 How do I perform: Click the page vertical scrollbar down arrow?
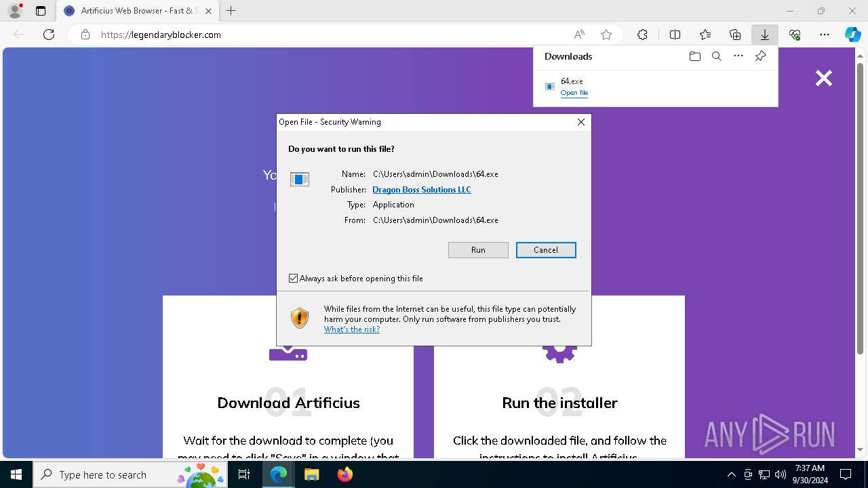coord(861,449)
